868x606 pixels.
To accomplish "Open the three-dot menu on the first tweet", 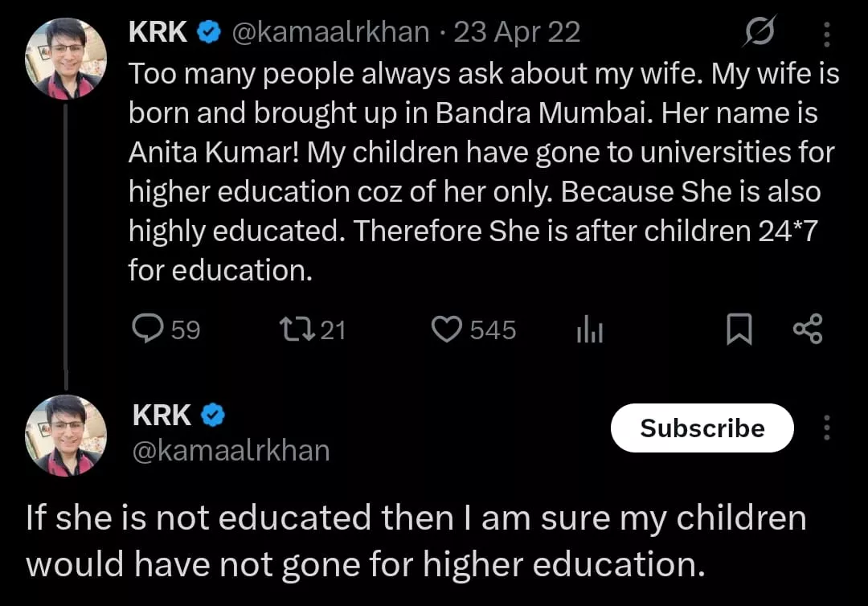I will coord(829,33).
